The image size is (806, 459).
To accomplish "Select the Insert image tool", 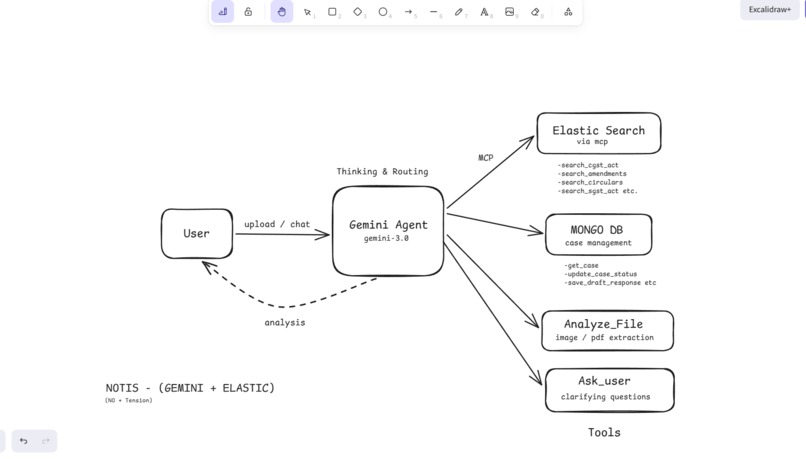I will 509,12.
